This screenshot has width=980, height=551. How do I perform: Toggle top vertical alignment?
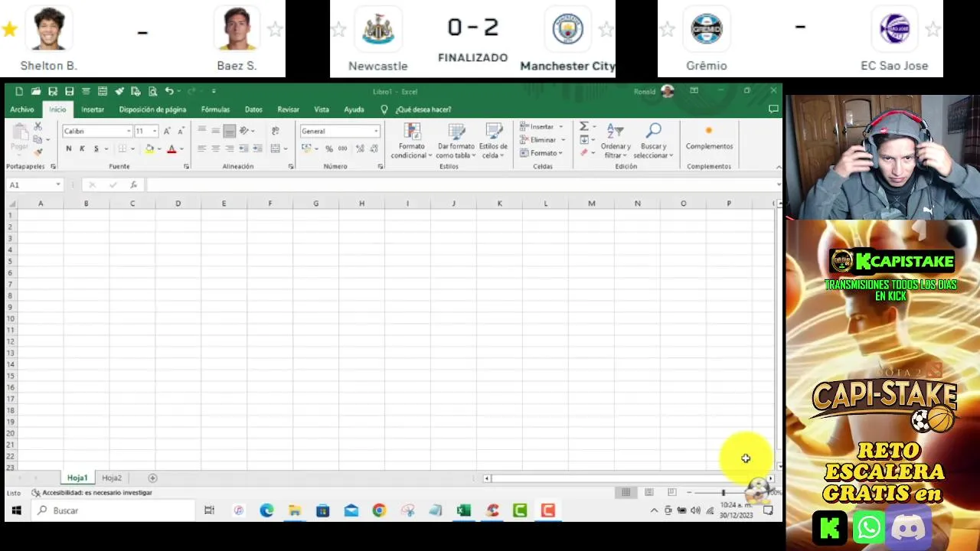(x=202, y=131)
